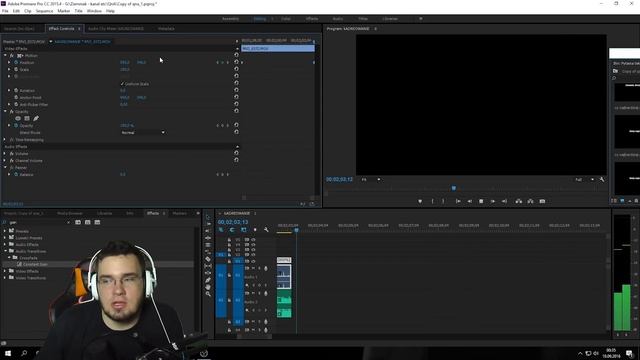
Task: Toggle Position animation stopwatch
Action: click(x=16, y=62)
